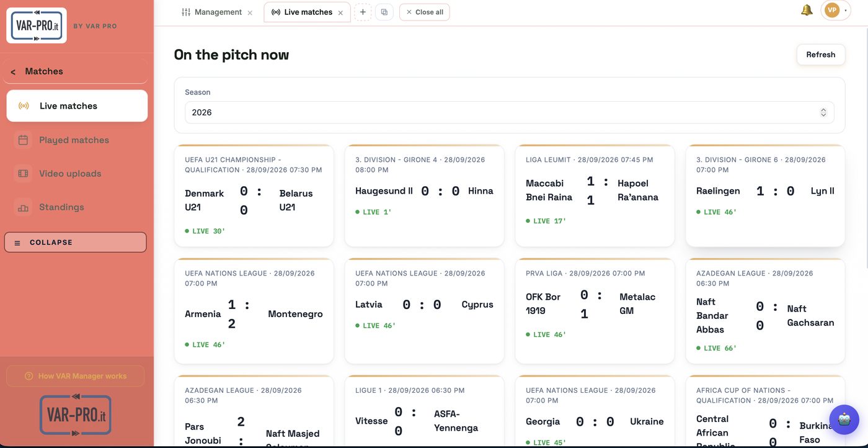868x448 pixels.
Task: Click the On the pitch now heading
Action: click(x=231, y=55)
